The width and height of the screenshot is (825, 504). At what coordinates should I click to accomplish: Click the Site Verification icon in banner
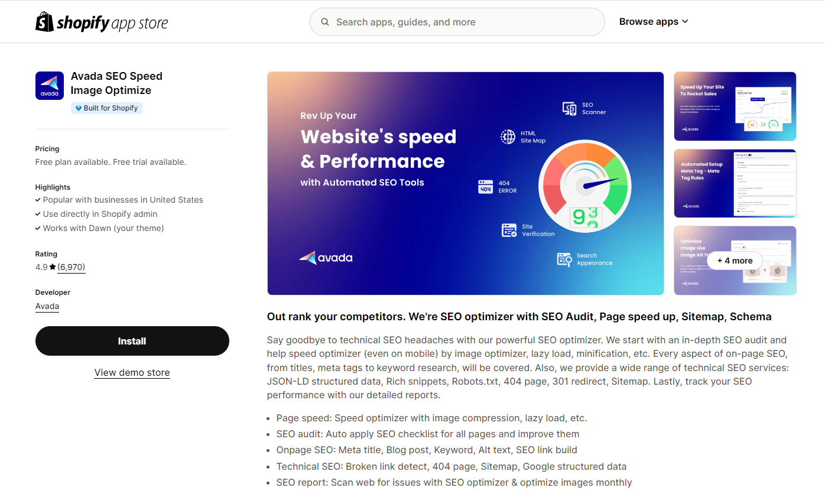point(509,230)
